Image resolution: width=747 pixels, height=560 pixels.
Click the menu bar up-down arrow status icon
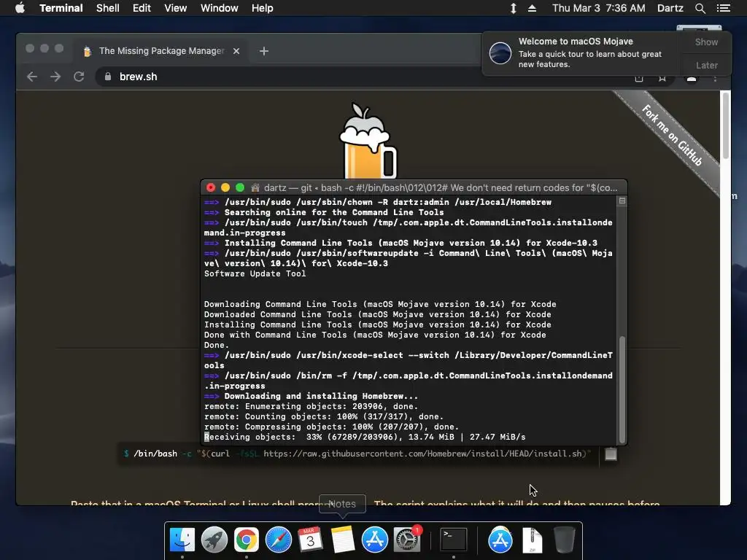click(513, 8)
